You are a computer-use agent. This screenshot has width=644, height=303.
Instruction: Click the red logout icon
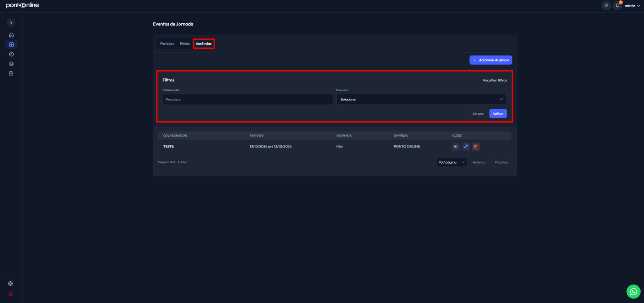pos(10,294)
